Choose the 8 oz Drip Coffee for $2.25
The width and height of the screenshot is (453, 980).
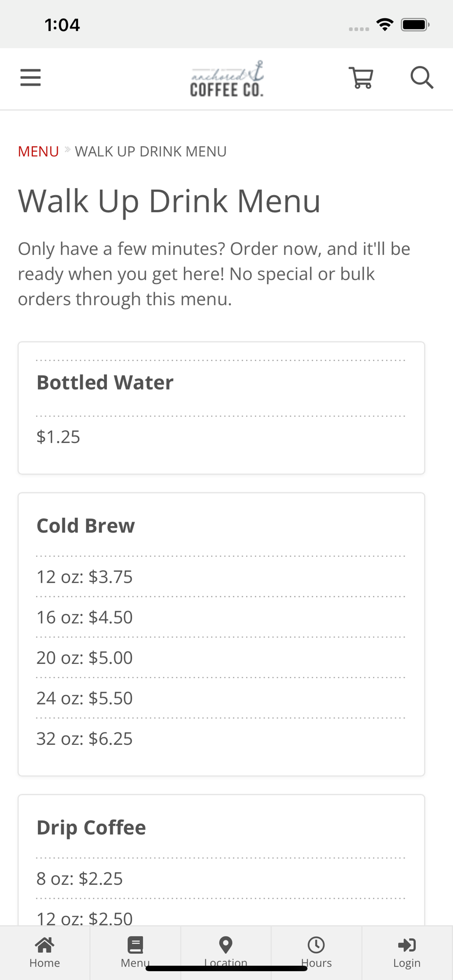[79, 879]
